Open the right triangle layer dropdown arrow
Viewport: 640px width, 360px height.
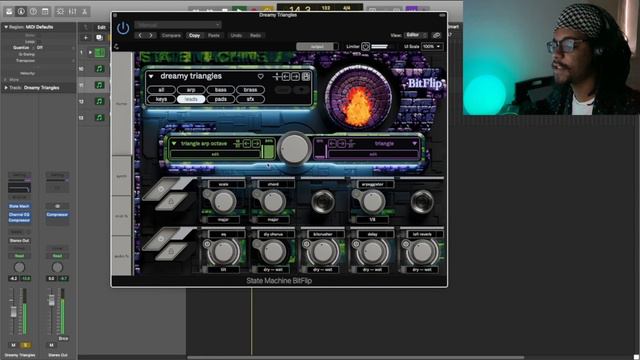point(414,144)
